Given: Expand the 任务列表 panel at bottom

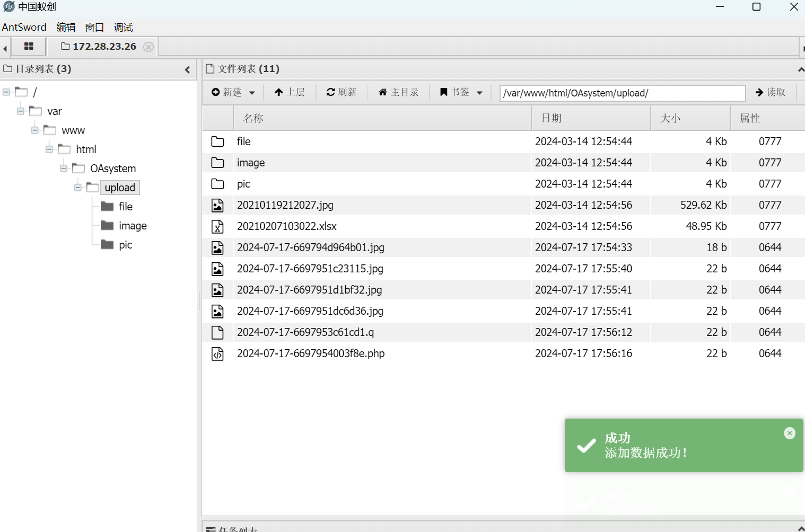Looking at the screenshot, I should click(801, 529).
